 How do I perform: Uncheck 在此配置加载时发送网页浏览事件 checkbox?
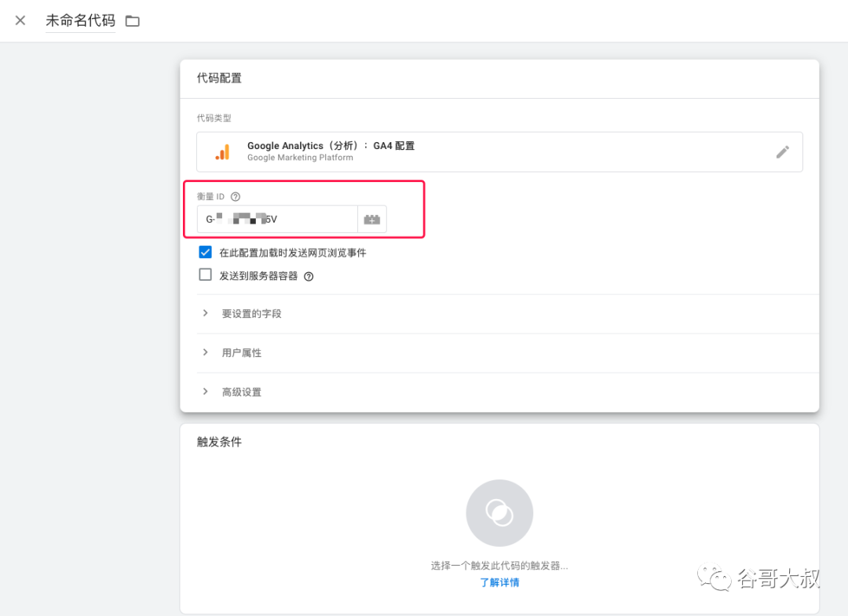206,253
